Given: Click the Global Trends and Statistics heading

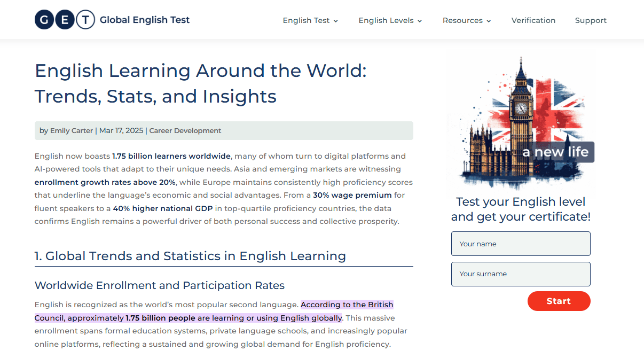Looking at the screenshot, I should 190,256.
